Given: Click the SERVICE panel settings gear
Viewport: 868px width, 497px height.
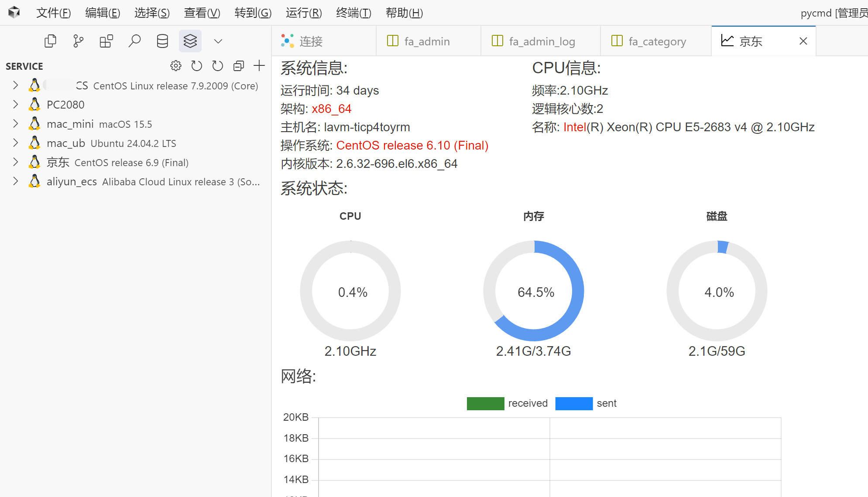Looking at the screenshot, I should [176, 66].
